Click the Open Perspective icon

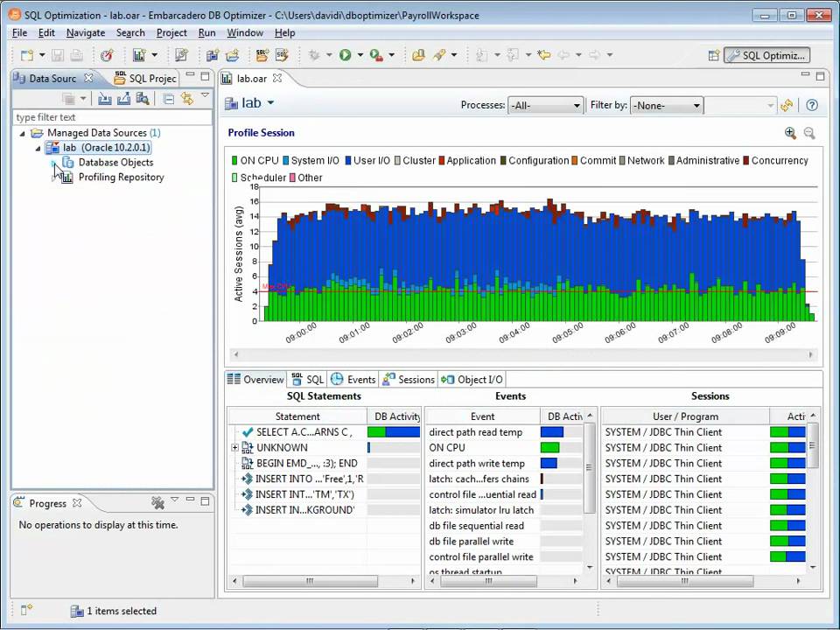point(714,55)
